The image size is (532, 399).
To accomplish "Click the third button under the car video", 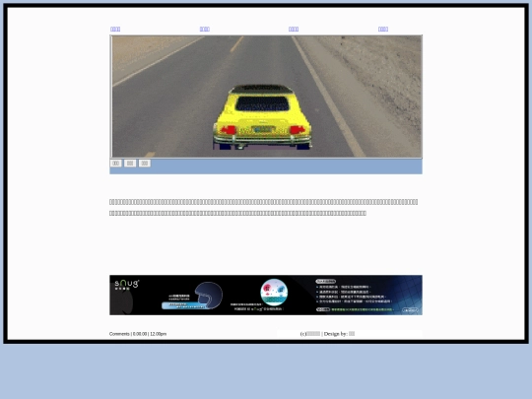I will point(145,164).
